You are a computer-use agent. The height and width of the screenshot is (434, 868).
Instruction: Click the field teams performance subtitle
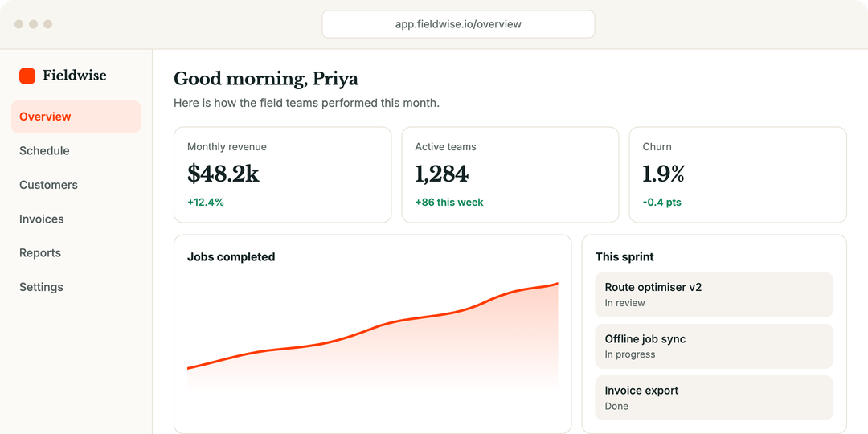307,103
